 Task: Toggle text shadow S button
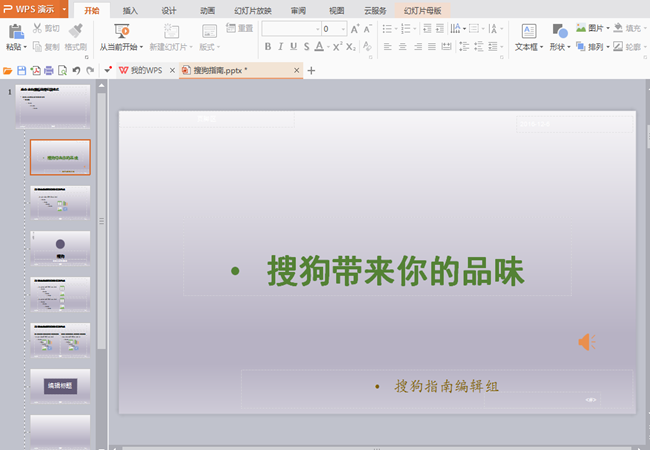306,47
